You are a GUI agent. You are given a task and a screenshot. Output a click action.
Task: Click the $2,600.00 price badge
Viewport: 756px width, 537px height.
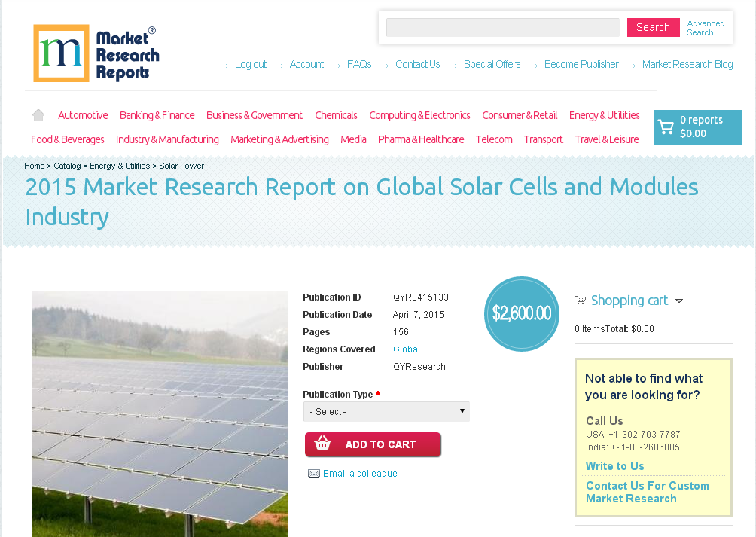tap(521, 314)
